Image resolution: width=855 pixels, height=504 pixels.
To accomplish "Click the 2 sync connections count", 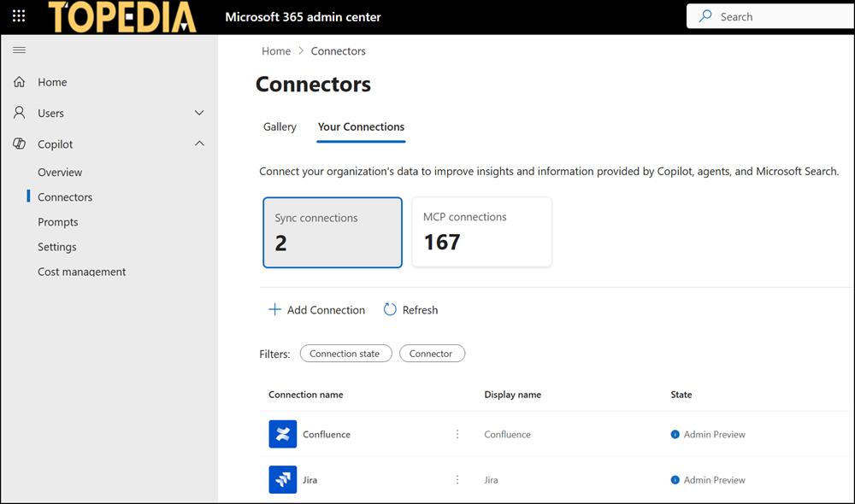I will (280, 243).
